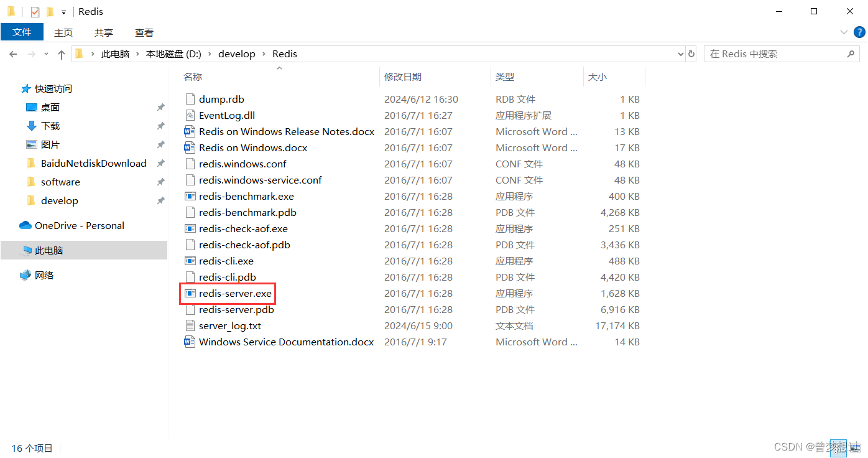Switch to large icons view in status bar

pyautogui.click(x=857, y=447)
